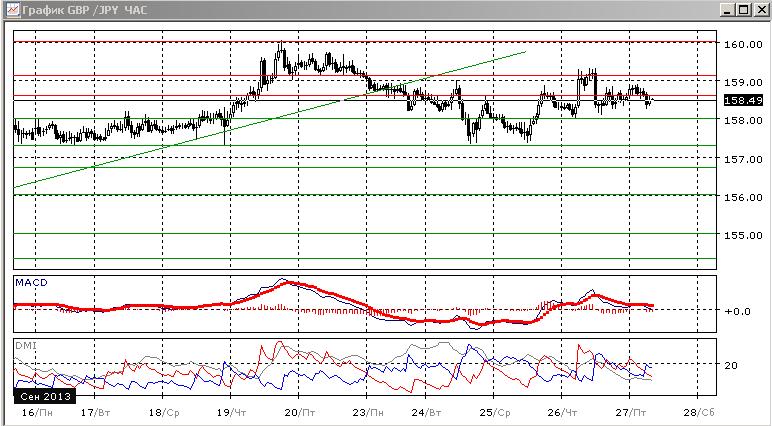Click the title text График GBP/JPY ЧАС
Image resolution: width=772 pixels, height=426 pixels.
(x=85, y=10)
